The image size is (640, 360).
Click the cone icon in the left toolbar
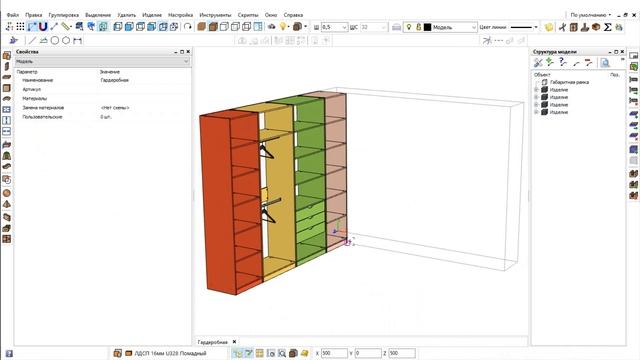[x=7, y=204]
